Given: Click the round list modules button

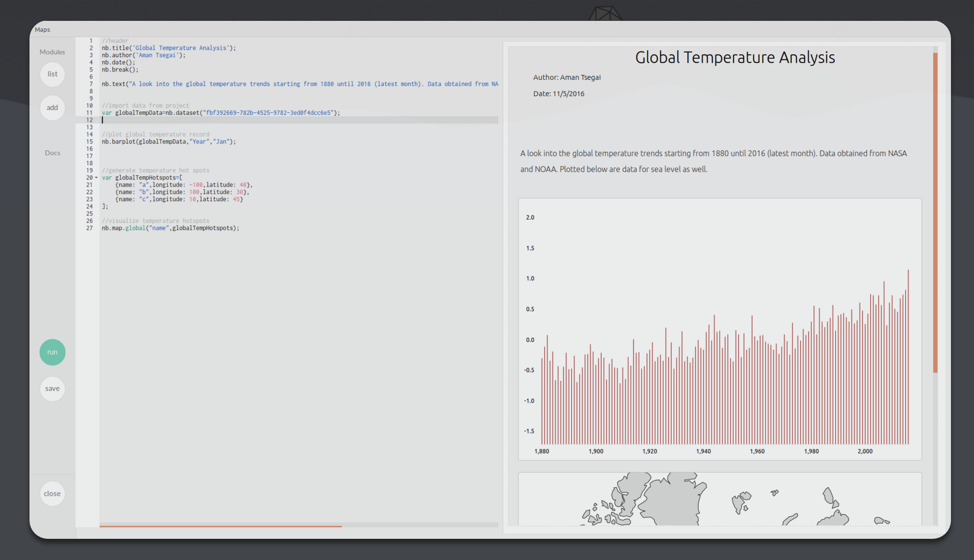Looking at the screenshot, I should [x=53, y=74].
